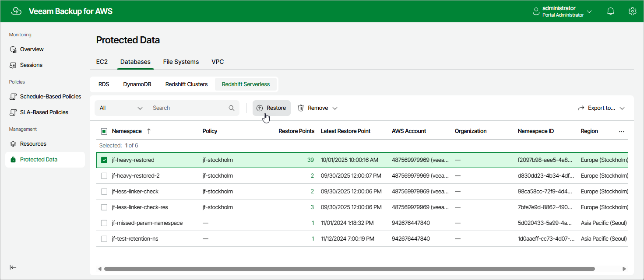Focus the Search input field
This screenshot has width=644, height=280.
click(189, 108)
